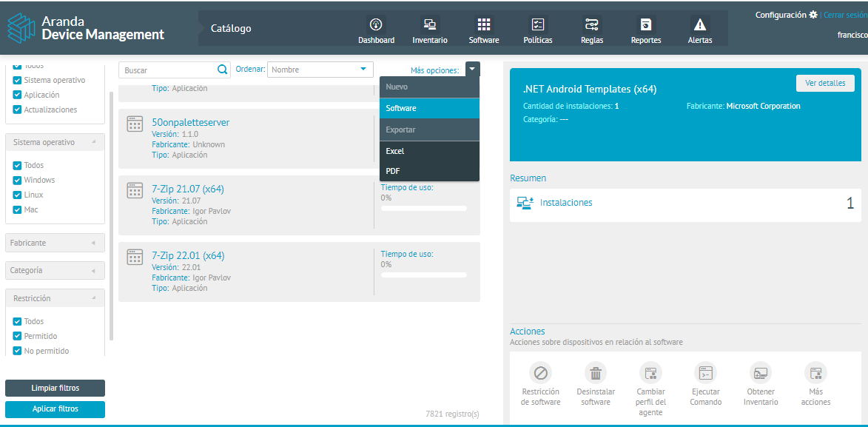Click the Configuración gear icon
Image resolution: width=868 pixels, height=427 pixels.
coord(813,15)
